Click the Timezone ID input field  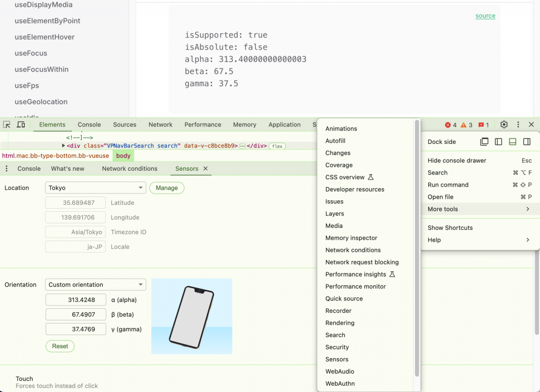[75, 232]
